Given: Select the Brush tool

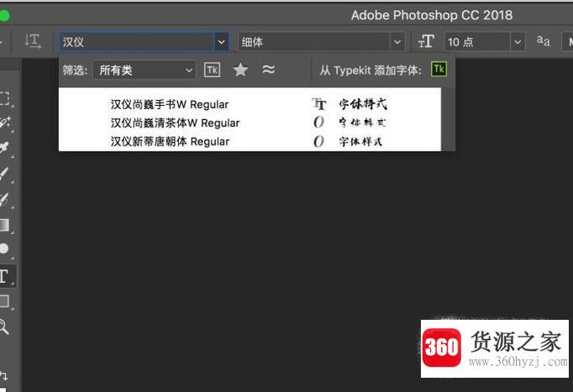Looking at the screenshot, I should (4, 174).
